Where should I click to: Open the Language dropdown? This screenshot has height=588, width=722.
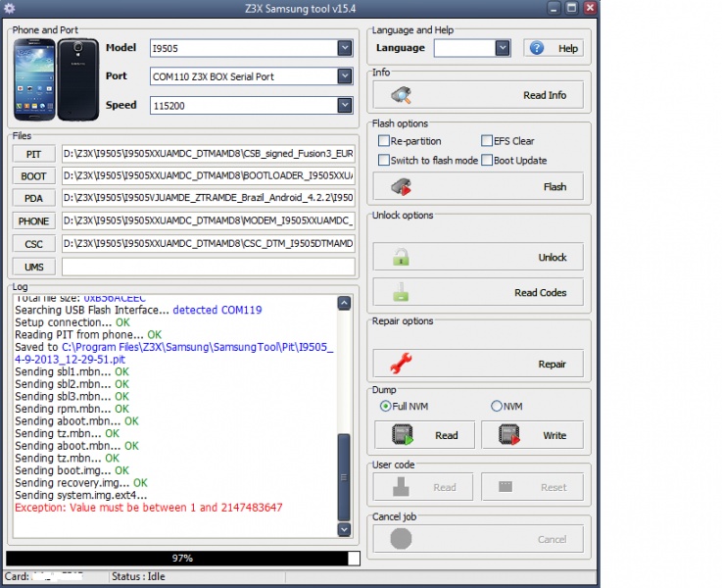[x=503, y=48]
